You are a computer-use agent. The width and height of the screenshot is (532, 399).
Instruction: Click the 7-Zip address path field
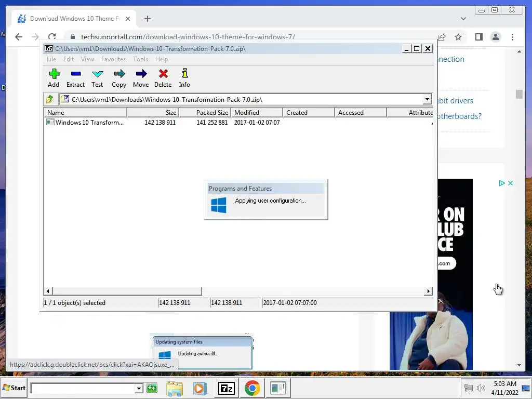(x=241, y=99)
